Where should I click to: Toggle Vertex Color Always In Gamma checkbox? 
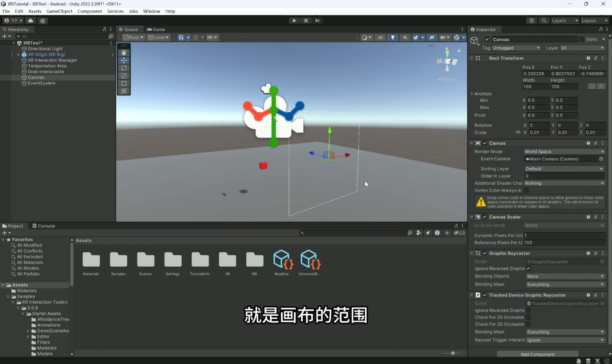tap(526, 190)
